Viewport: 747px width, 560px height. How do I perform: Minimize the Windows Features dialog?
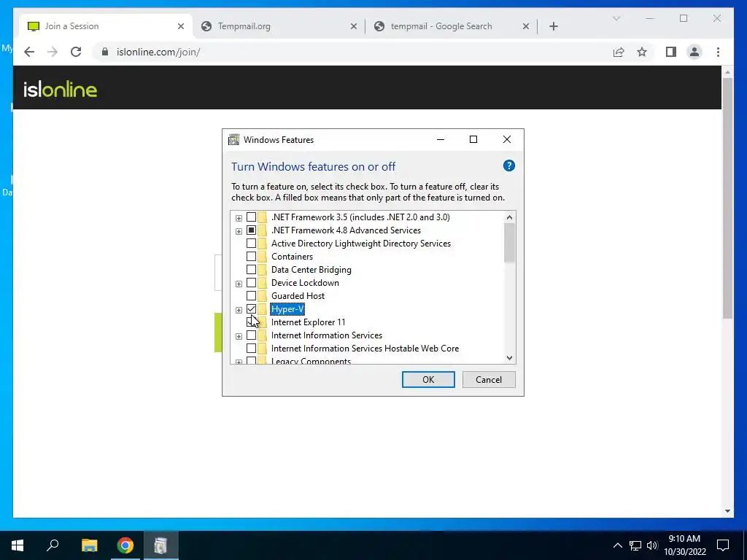point(441,139)
